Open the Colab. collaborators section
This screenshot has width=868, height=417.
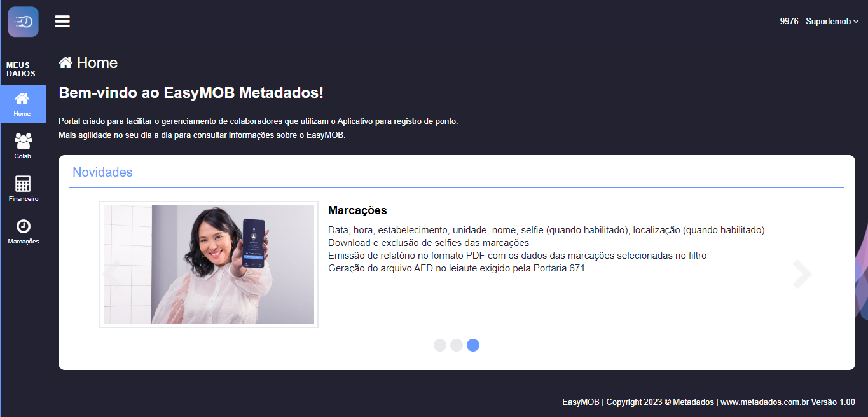[x=23, y=146]
